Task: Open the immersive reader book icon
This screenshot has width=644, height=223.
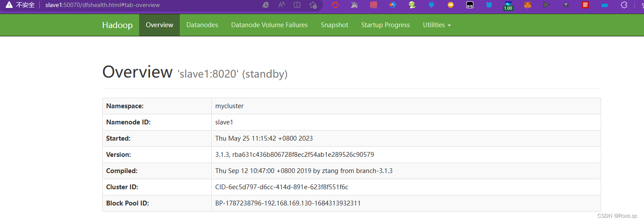Action: (297, 5)
